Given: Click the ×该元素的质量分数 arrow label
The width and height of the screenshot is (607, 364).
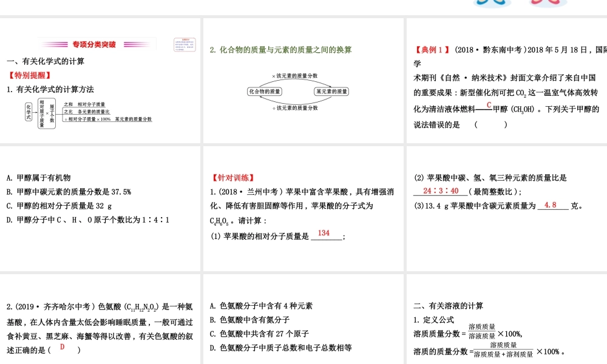Looking at the screenshot, I should pos(295,75).
